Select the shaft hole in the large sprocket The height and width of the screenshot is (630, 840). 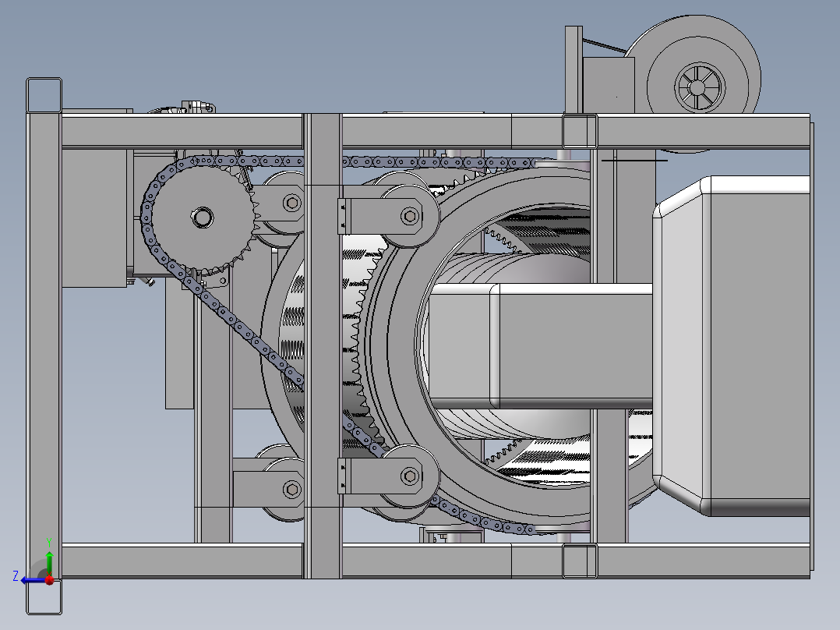tap(202, 218)
